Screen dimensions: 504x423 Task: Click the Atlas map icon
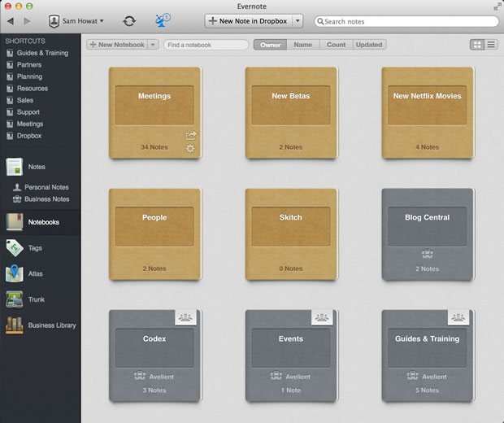15,273
